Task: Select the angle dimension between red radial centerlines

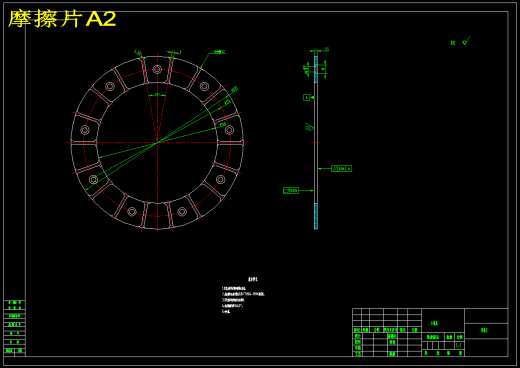Action: pyautogui.click(x=157, y=95)
